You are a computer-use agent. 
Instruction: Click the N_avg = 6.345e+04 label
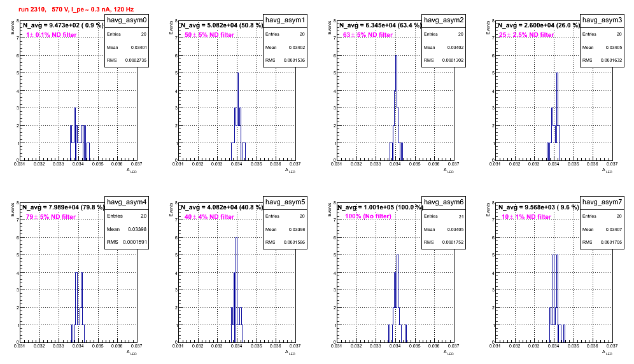tap(380, 25)
